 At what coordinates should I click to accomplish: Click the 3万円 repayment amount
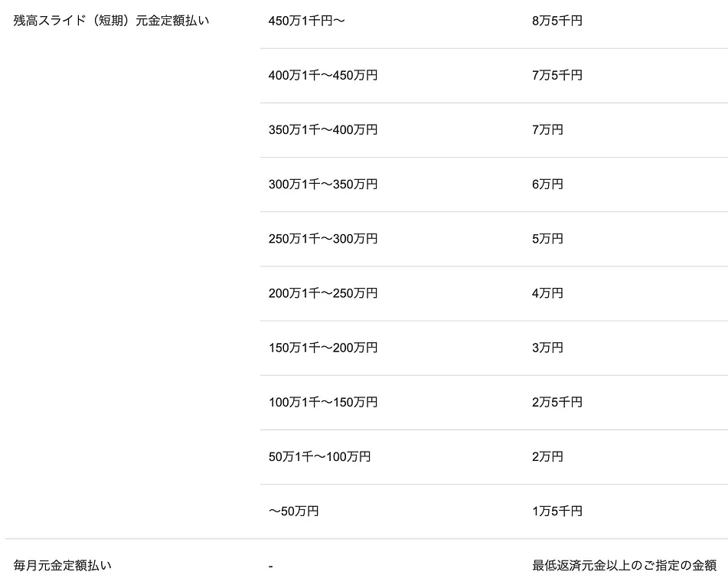547,347
